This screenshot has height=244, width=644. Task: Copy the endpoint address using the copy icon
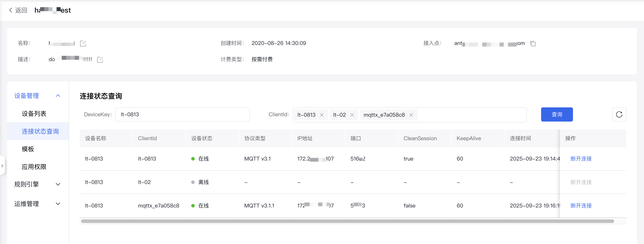[533, 43]
